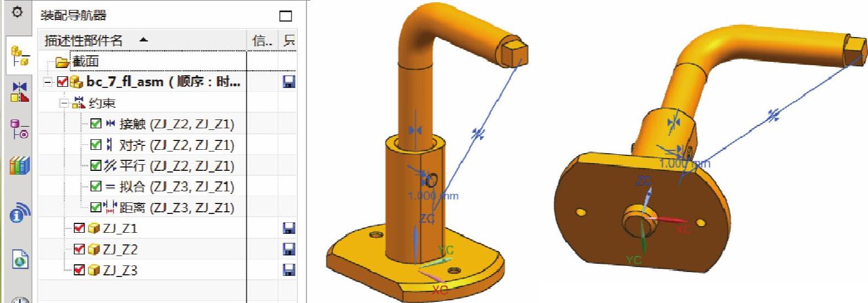Click the bc_7_fl_asm assembly cube icon

[x=77, y=82]
